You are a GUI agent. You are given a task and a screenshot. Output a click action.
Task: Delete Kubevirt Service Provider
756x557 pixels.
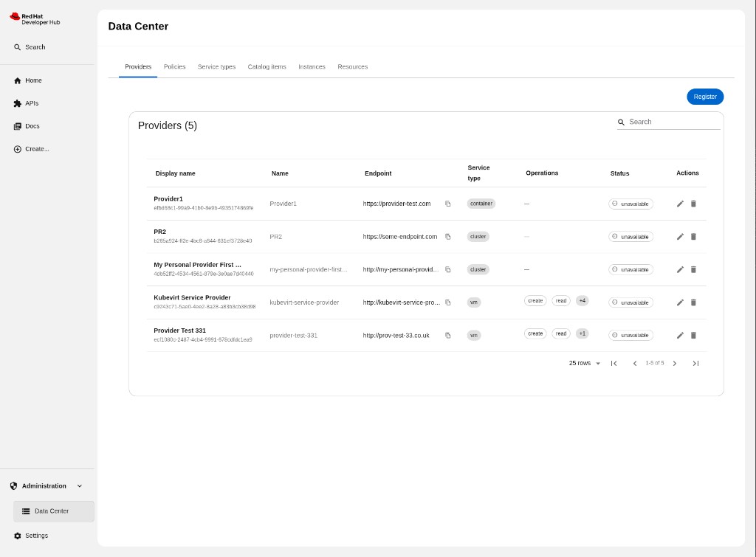(x=693, y=302)
